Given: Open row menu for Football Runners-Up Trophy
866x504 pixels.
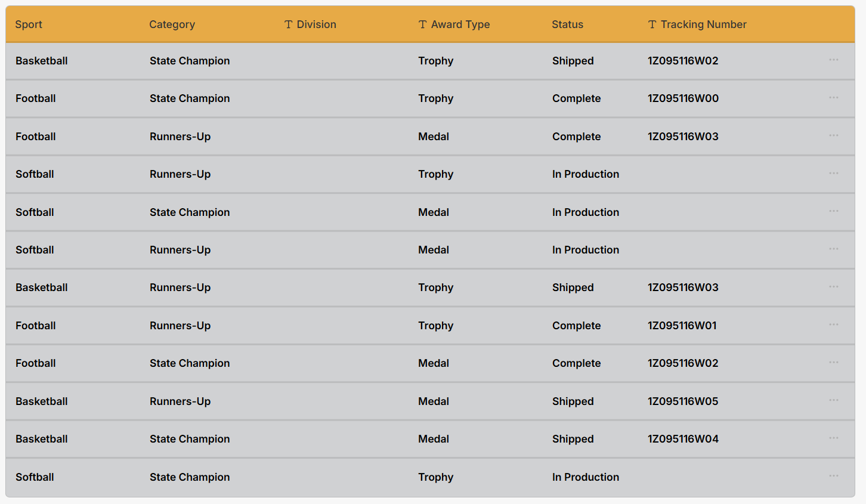Looking at the screenshot, I should [x=833, y=325].
